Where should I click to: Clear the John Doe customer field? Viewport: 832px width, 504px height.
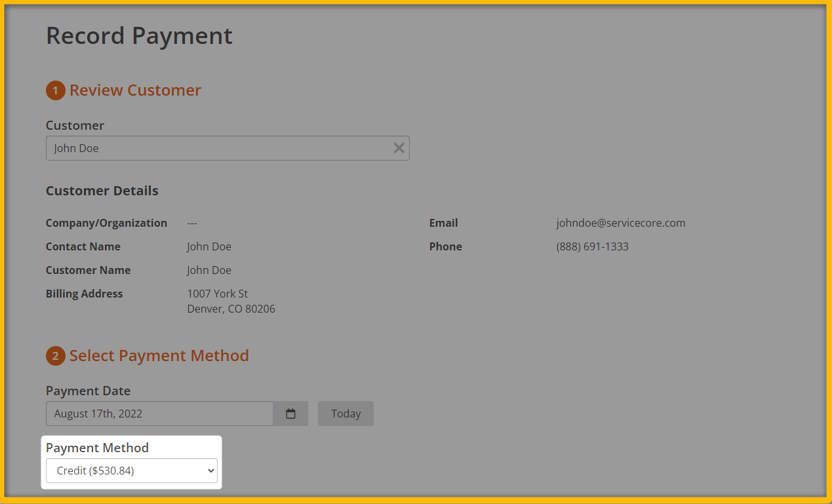[x=399, y=148]
